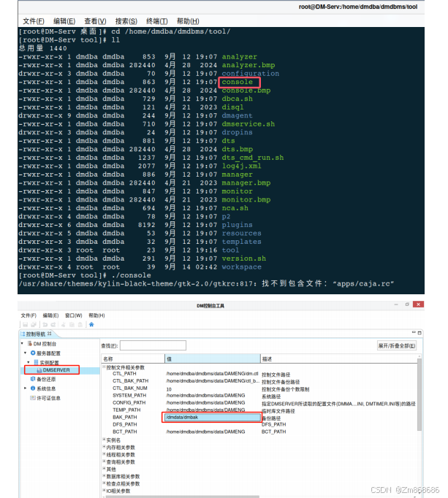
Task: Click the CTL_PATH parameter name
Action: pyautogui.click(x=124, y=374)
